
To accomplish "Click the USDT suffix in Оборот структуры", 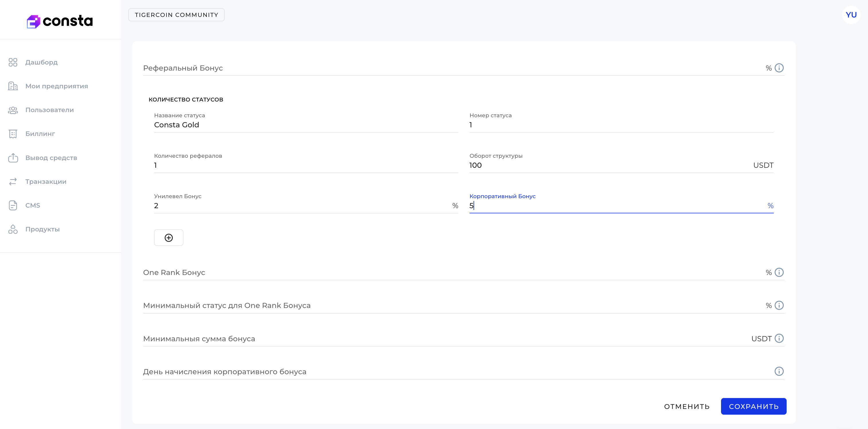I will pos(763,165).
